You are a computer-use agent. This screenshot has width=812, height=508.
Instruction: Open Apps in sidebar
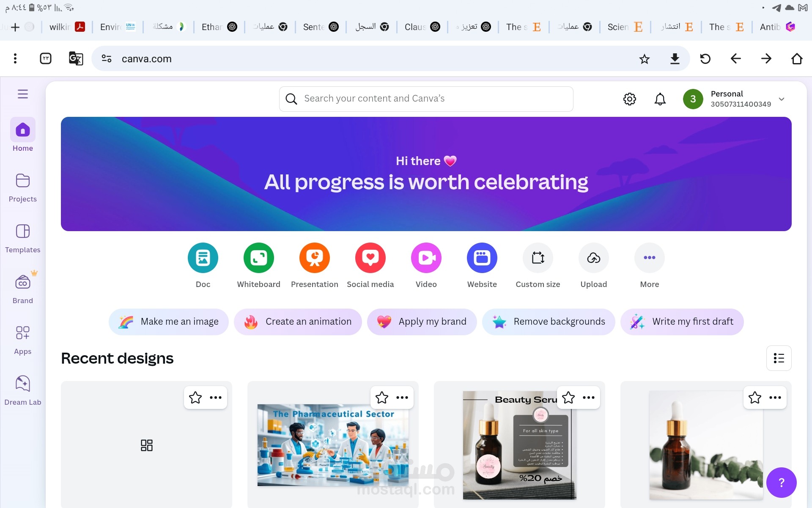(x=23, y=340)
